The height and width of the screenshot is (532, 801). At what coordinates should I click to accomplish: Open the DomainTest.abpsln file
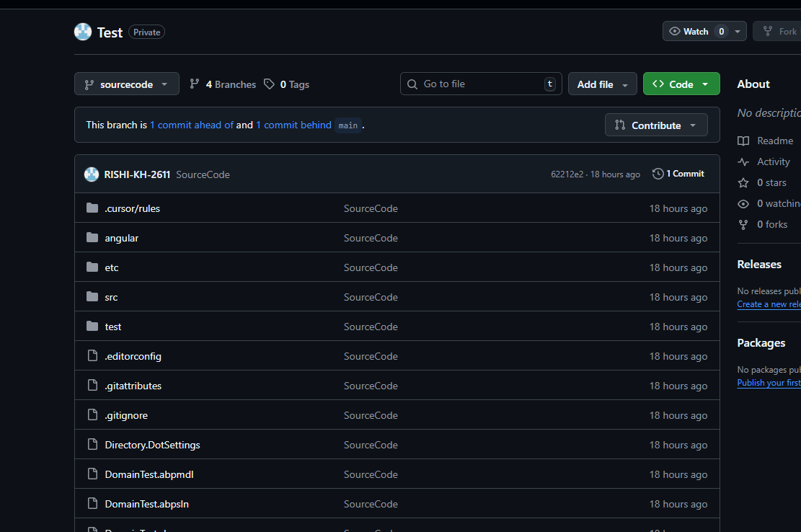[x=146, y=504]
